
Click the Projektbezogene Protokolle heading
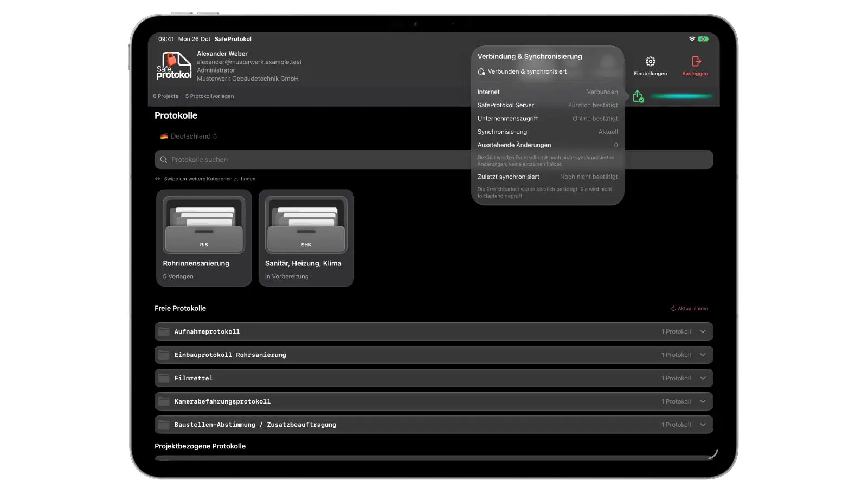[x=200, y=446]
